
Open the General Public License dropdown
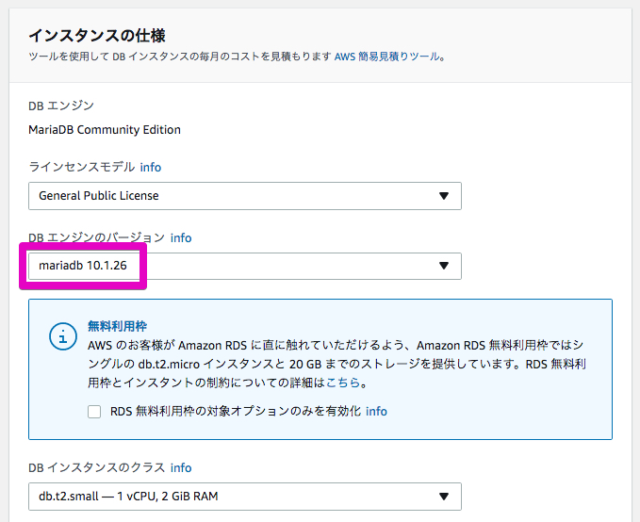245,196
